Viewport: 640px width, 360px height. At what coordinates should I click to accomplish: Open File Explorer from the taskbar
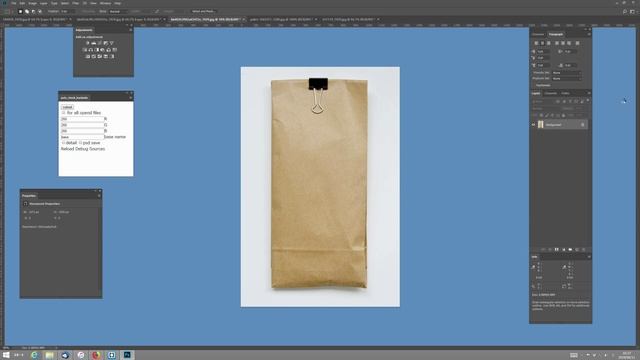tap(50, 355)
